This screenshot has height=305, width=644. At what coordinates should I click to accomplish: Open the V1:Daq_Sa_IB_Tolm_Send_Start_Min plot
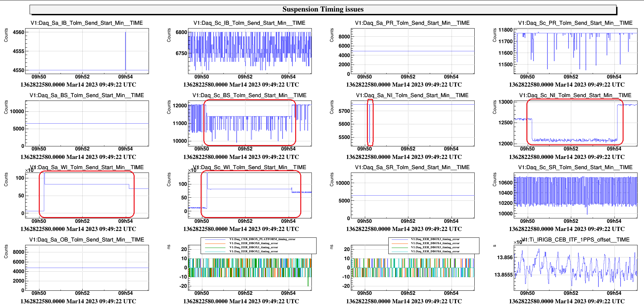pos(87,51)
